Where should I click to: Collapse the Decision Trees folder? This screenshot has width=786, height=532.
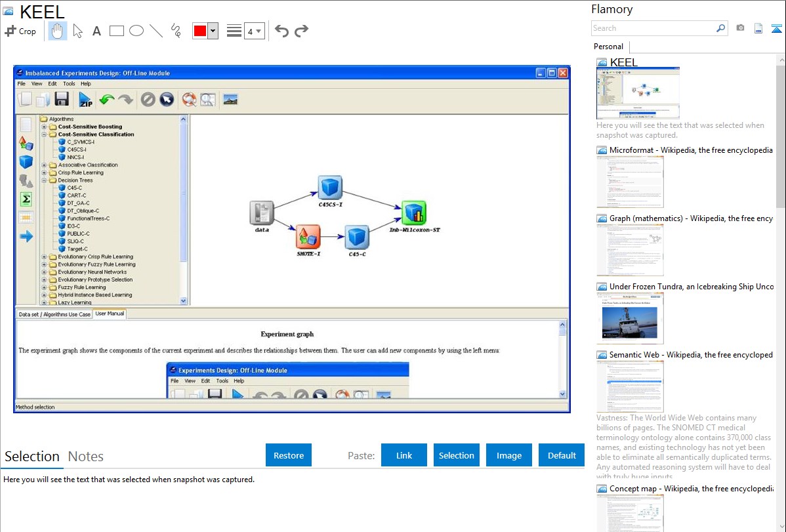pos(44,180)
